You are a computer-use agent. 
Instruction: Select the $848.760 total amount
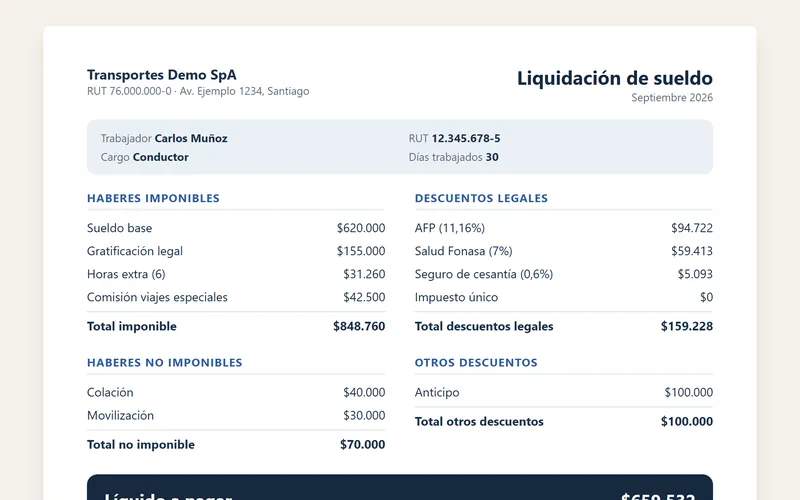359,326
